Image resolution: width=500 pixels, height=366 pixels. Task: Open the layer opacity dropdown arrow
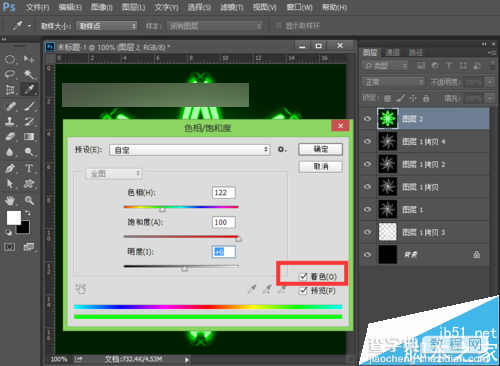click(490, 82)
